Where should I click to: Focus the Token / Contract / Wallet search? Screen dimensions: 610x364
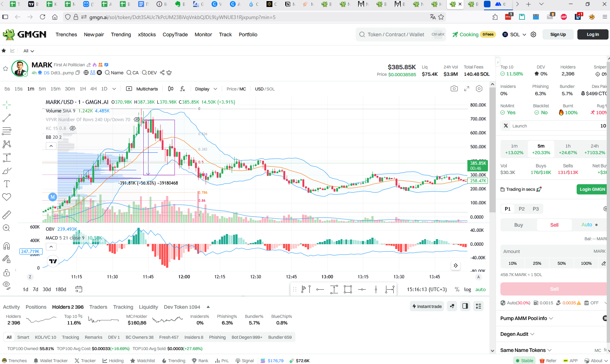pos(401,34)
